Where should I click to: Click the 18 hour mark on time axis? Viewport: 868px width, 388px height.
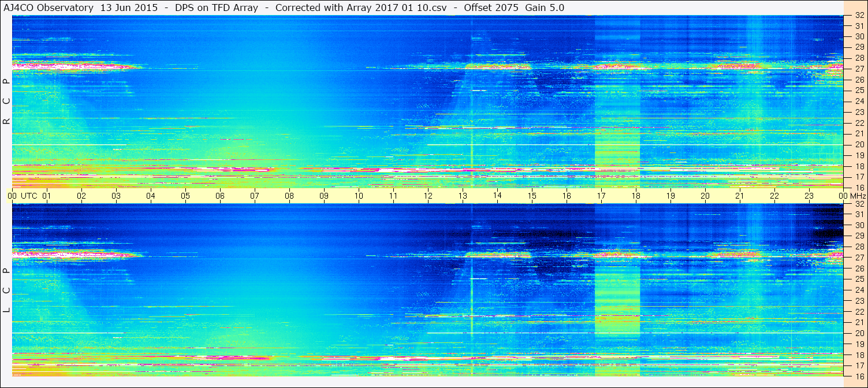pos(636,196)
